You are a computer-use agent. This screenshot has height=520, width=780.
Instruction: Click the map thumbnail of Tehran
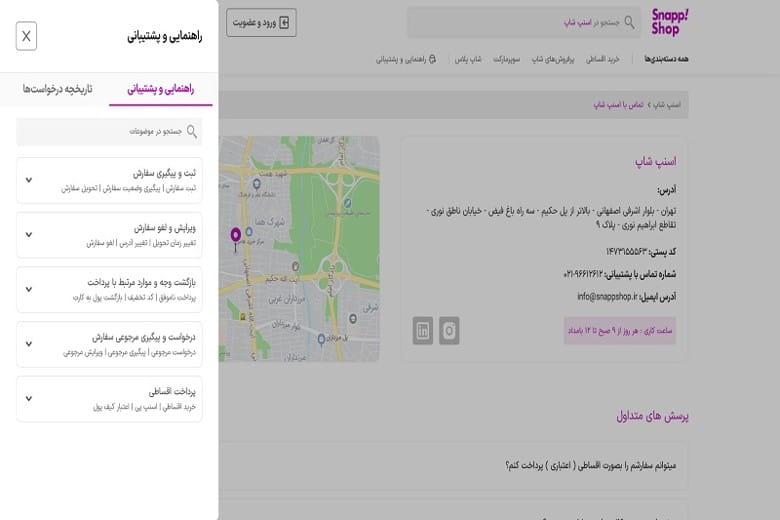point(299,249)
